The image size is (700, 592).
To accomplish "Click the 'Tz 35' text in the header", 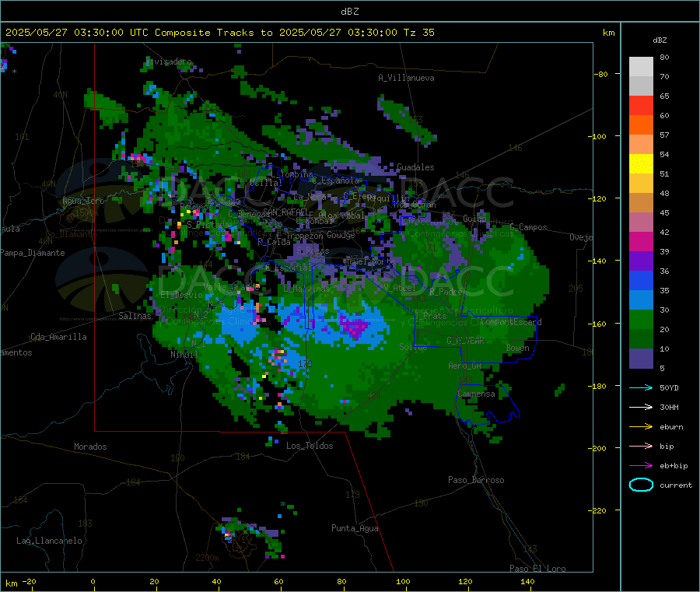I will pos(418,33).
